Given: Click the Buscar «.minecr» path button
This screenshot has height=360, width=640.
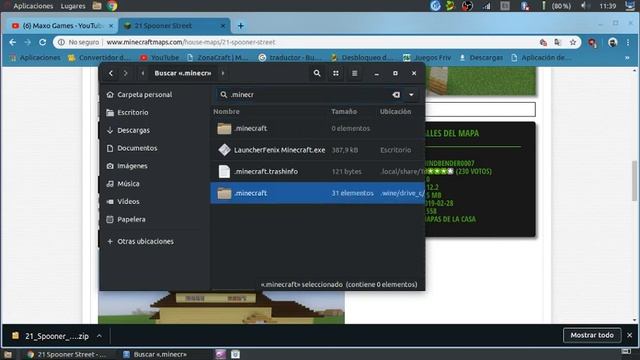Looking at the screenshot, I should pos(183,73).
